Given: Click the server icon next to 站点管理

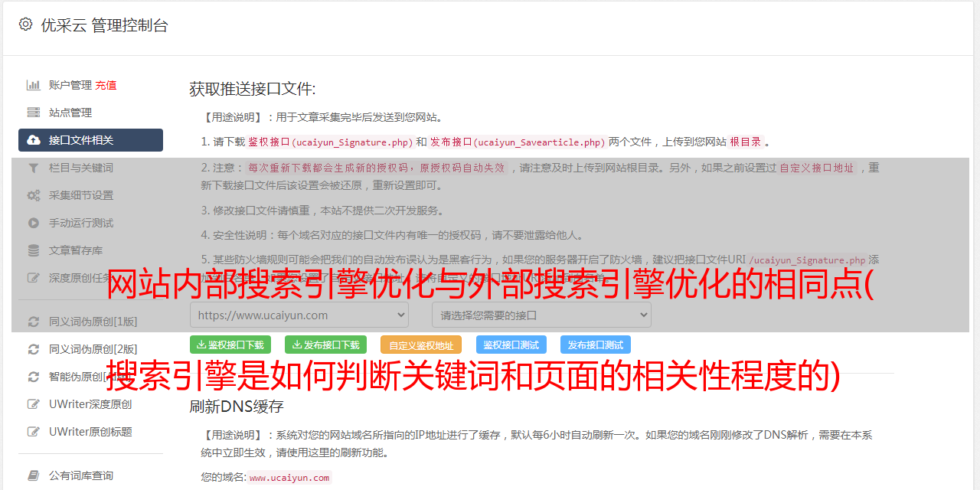Looking at the screenshot, I should (x=34, y=113).
